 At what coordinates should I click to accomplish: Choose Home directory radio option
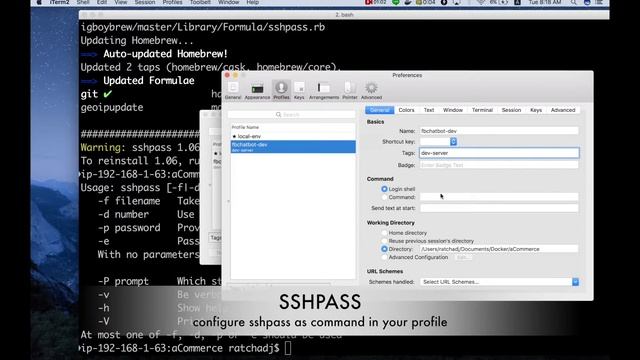coord(384,233)
